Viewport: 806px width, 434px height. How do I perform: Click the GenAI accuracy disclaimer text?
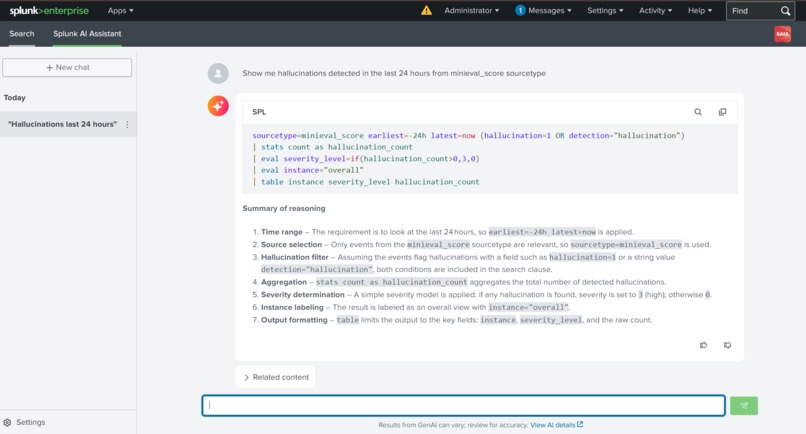coord(453,425)
